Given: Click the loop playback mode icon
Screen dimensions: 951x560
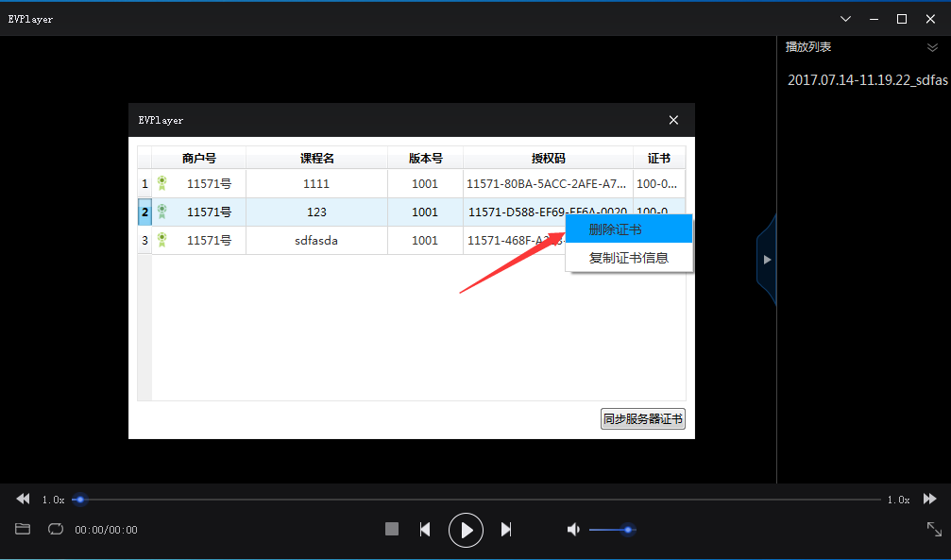Looking at the screenshot, I should (56, 529).
